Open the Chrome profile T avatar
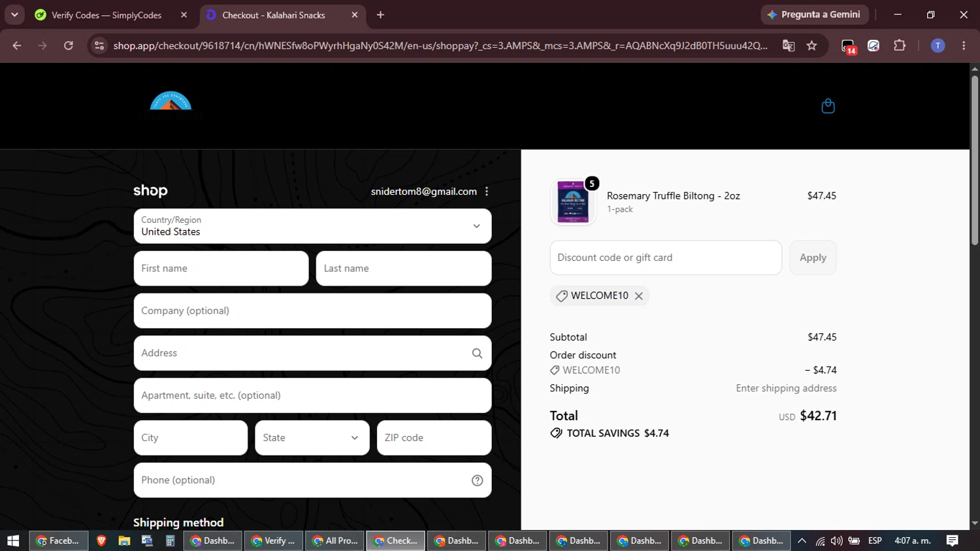 click(938, 46)
